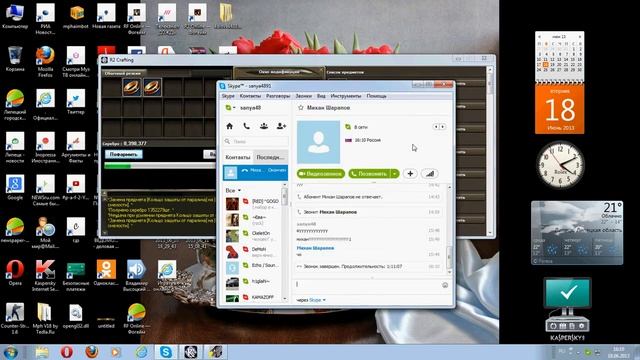Open Skype home view icon
Screen dimensions: 640x360
[x=229, y=126]
